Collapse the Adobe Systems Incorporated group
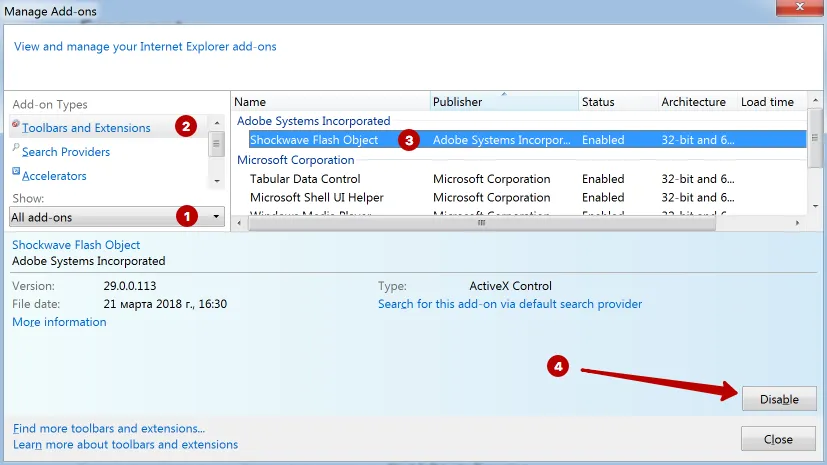The image size is (827, 465). point(313,121)
